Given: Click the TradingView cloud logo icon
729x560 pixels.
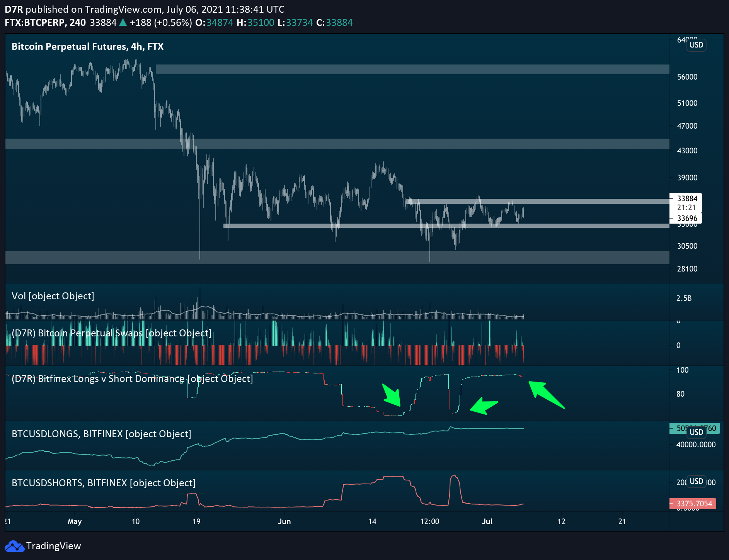Looking at the screenshot, I should (14, 546).
